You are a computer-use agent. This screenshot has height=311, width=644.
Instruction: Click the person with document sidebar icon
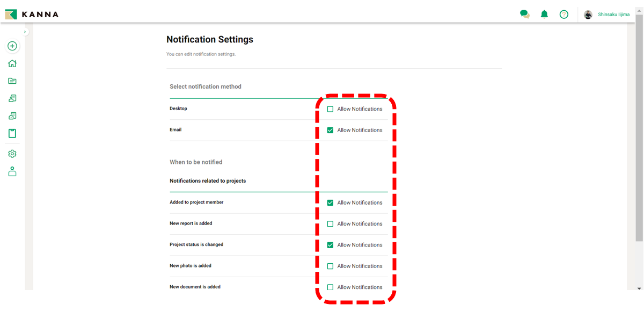click(x=12, y=98)
